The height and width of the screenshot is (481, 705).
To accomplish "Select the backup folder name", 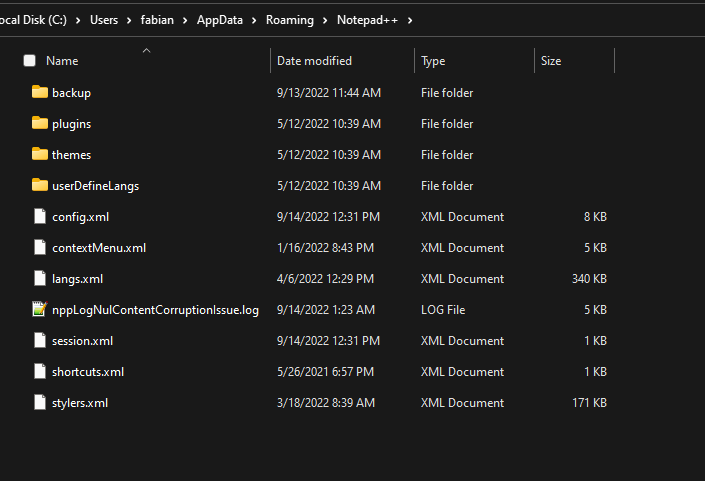I will (71, 93).
